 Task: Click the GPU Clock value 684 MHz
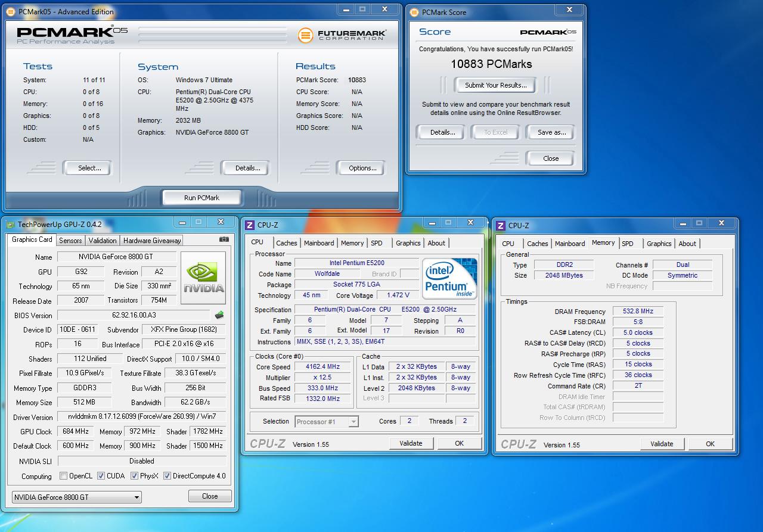click(x=75, y=431)
